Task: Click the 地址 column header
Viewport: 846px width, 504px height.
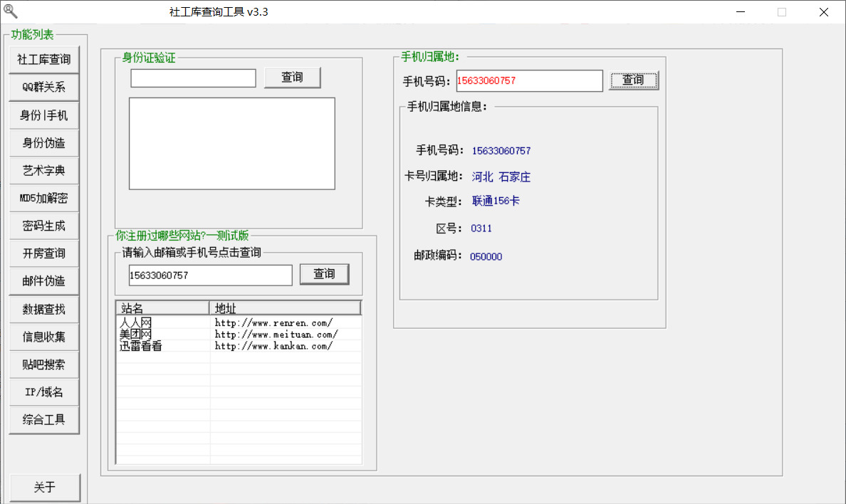Action: (x=285, y=308)
